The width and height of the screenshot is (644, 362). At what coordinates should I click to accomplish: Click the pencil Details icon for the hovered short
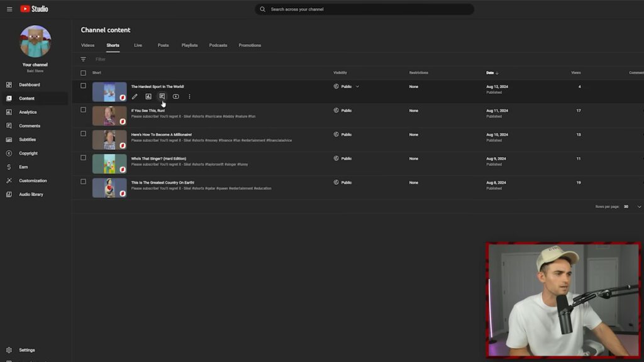pyautogui.click(x=135, y=97)
